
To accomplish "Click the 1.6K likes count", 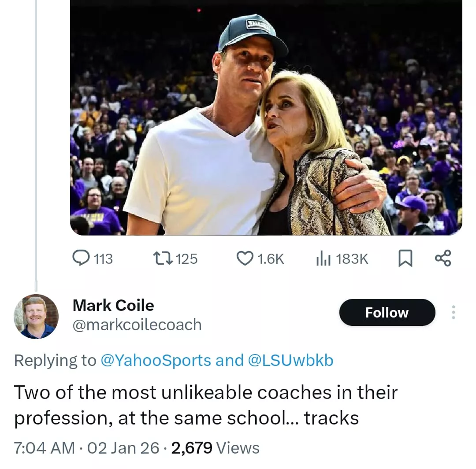I will [270, 259].
